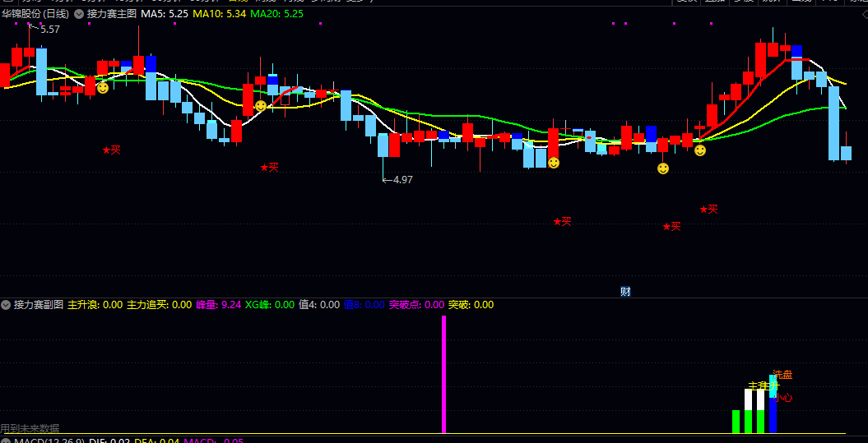The image size is (868, 443).
Task: Click the 接力赛副图 indicator name
Action: [x=38, y=304]
